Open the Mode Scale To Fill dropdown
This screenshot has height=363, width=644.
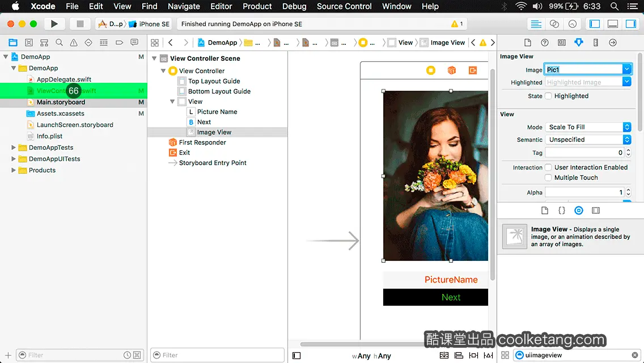[x=588, y=127]
